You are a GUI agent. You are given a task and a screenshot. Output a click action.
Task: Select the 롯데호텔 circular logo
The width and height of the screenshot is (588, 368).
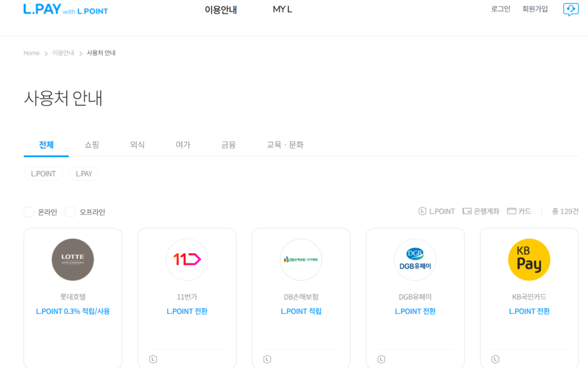tap(72, 259)
